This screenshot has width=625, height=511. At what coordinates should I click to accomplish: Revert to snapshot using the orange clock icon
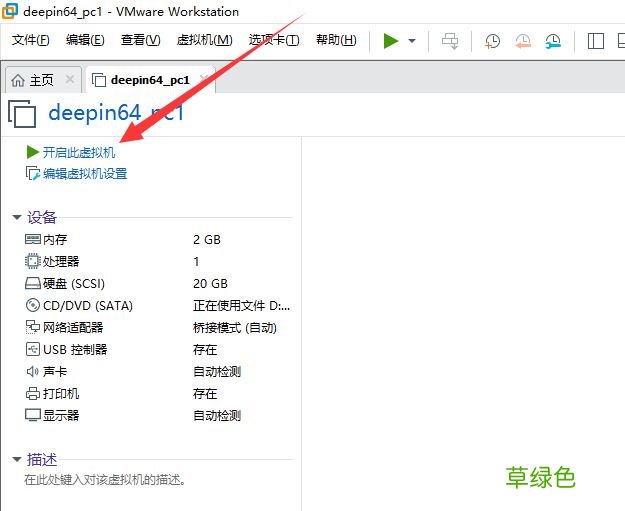523,41
